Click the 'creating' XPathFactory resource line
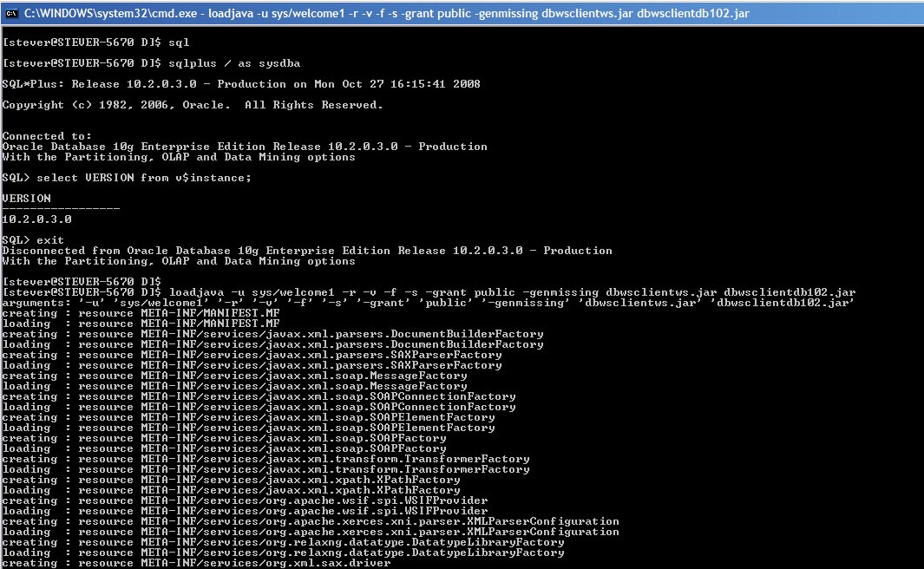 click(231, 480)
